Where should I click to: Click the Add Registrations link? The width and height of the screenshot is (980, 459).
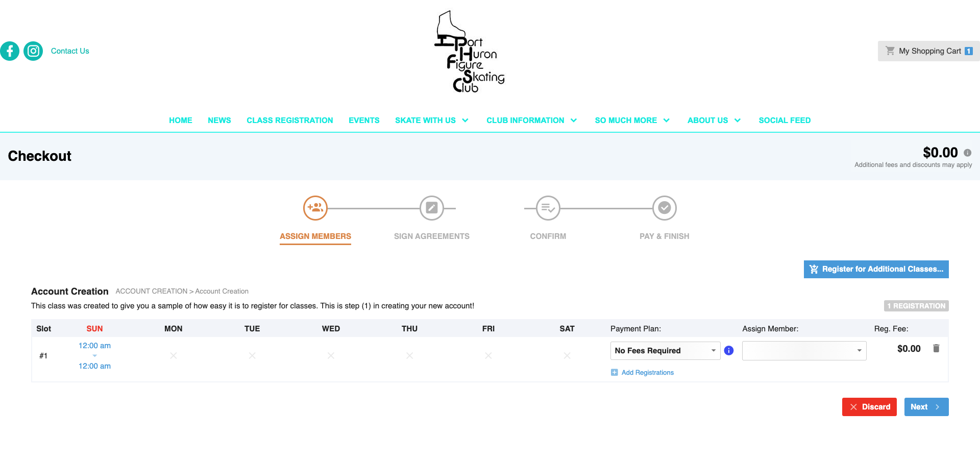647,373
